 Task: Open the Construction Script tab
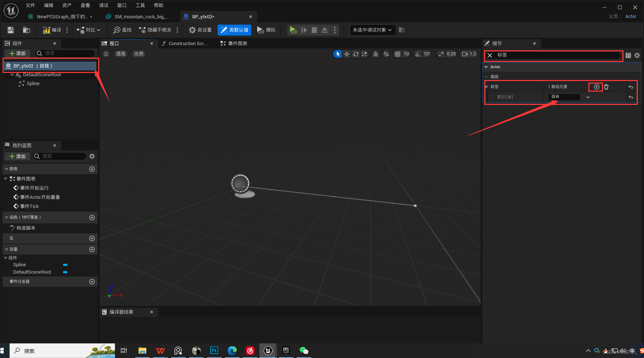(188, 43)
